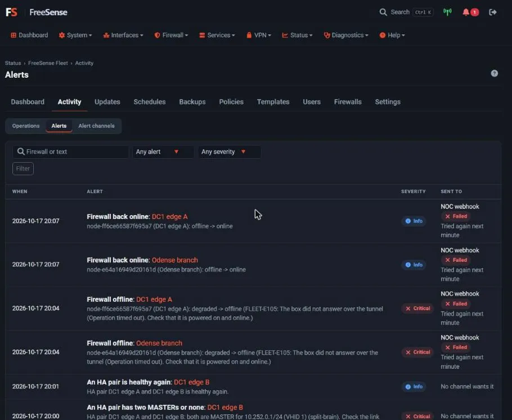Switch to the Policies tab
Image resolution: width=512 pixels, height=420 pixels.
pyautogui.click(x=231, y=102)
